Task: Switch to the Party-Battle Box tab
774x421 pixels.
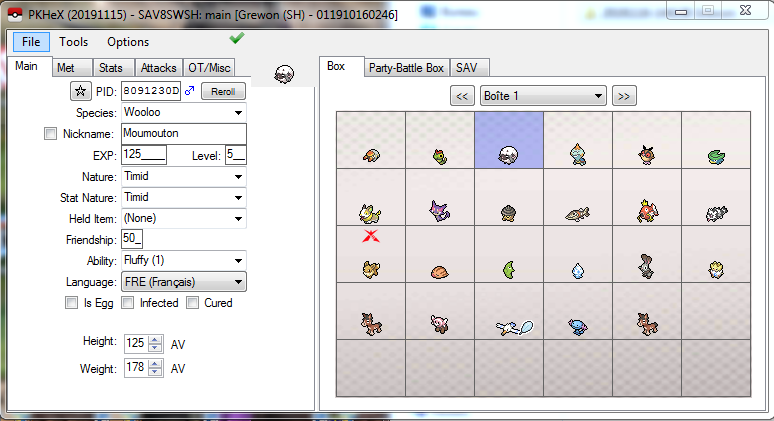Action: (406, 68)
